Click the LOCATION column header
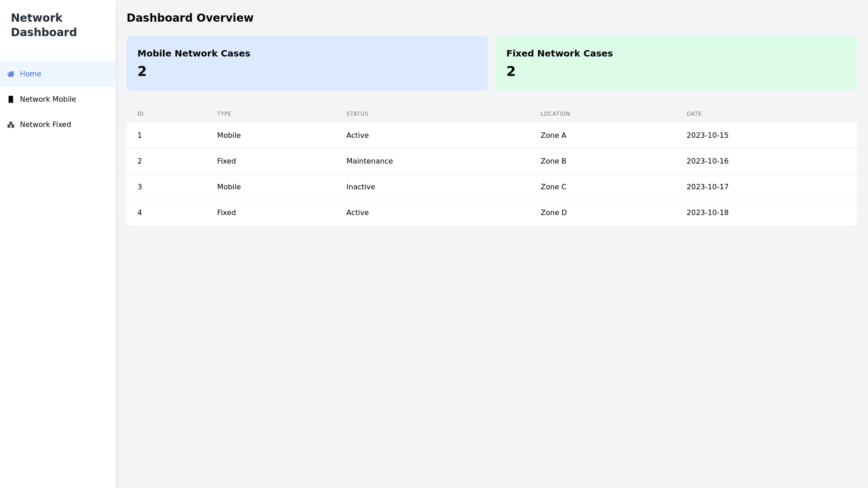The width and height of the screenshot is (868, 488). [x=555, y=114]
